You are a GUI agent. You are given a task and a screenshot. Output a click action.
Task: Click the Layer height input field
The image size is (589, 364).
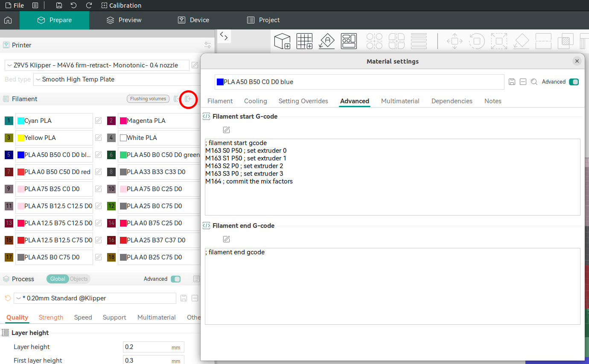click(x=154, y=347)
